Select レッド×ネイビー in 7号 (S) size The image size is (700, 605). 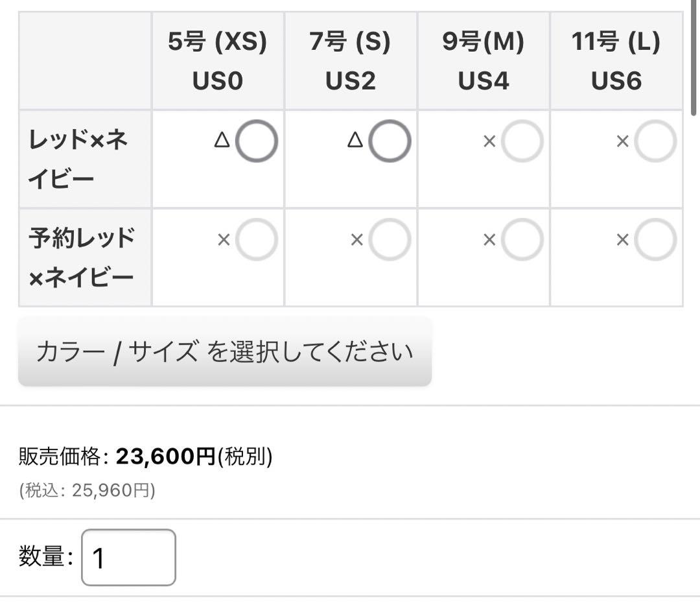click(x=390, y=141)
